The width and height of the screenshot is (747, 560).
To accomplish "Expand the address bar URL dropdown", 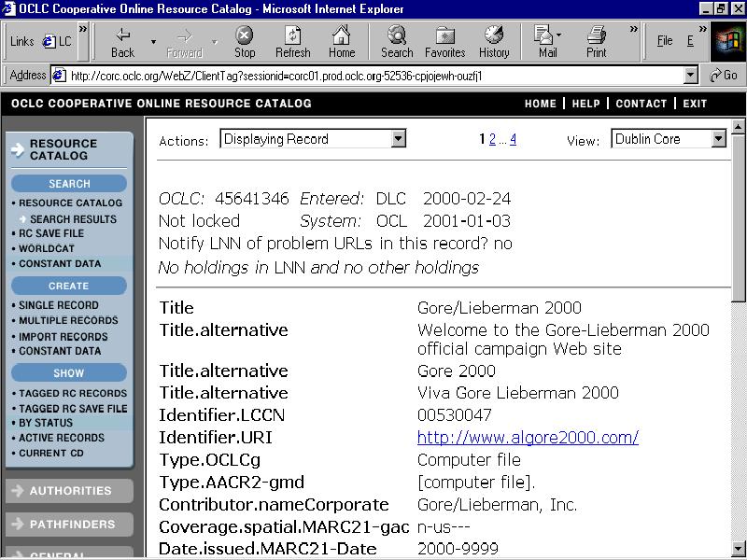I will click(691, 76).
